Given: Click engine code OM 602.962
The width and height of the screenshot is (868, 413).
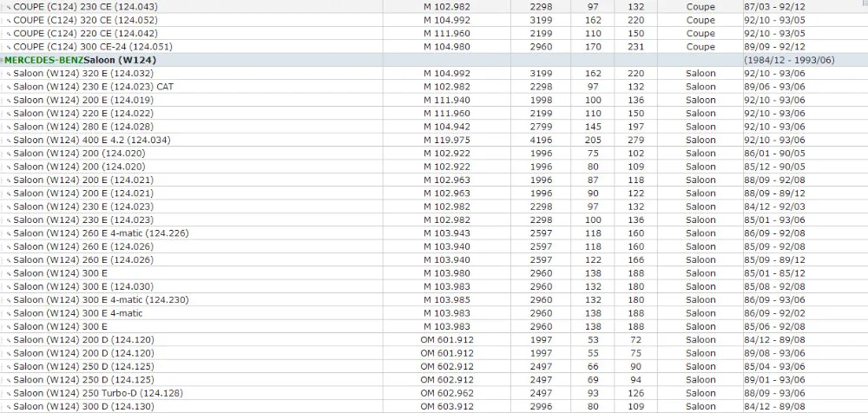Looking at the screenshot, I should pyautogui.click(x=447, y=393).
